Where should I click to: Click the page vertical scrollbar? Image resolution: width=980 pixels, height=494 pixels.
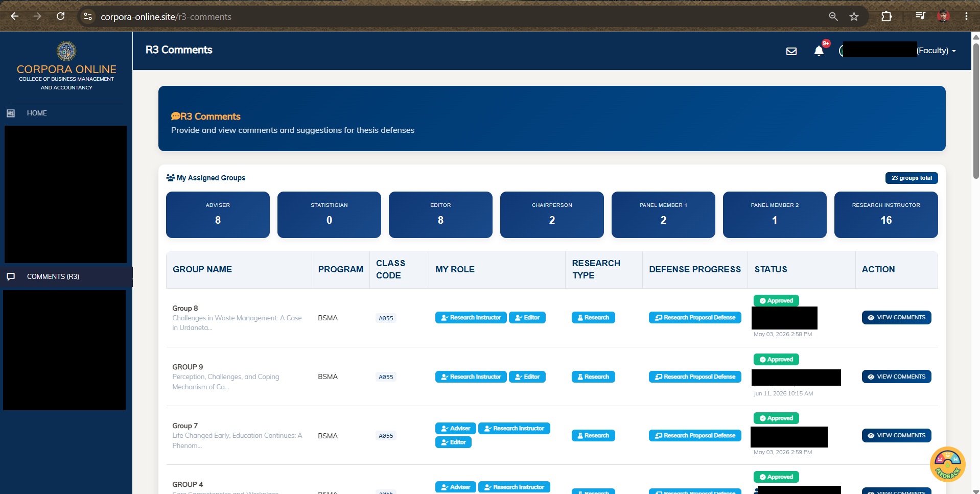(x=976, y=111)
